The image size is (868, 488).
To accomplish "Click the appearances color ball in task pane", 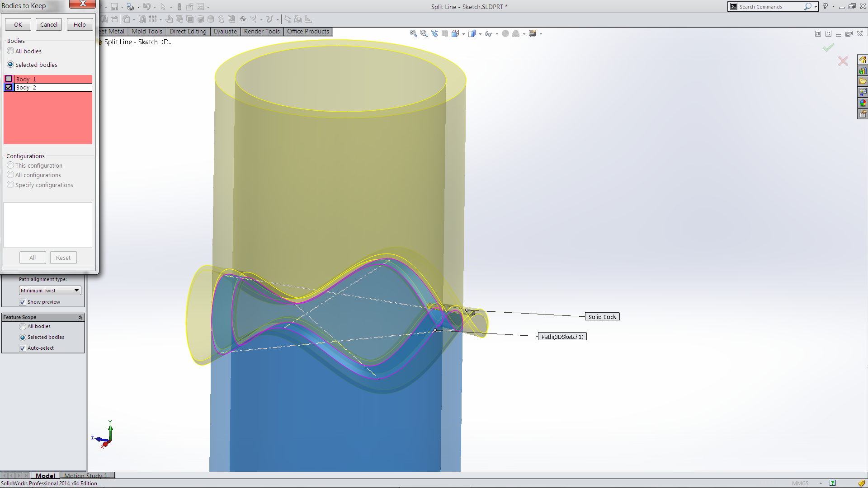I will (863, 103).
